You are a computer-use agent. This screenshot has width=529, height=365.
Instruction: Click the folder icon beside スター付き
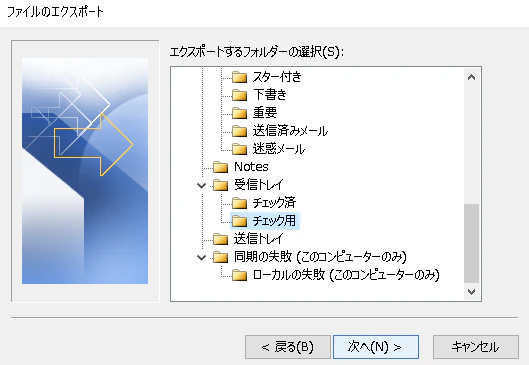coord(240,77)
